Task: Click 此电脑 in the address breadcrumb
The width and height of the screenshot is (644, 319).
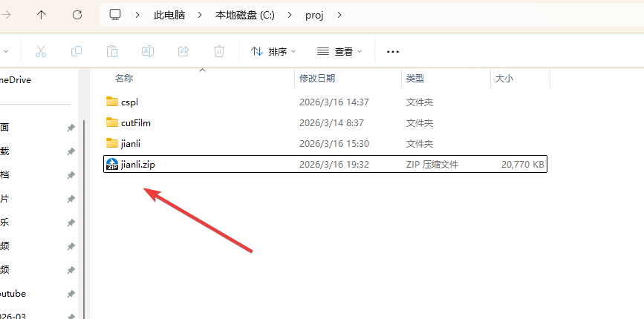Action: [x=169, y=14]
